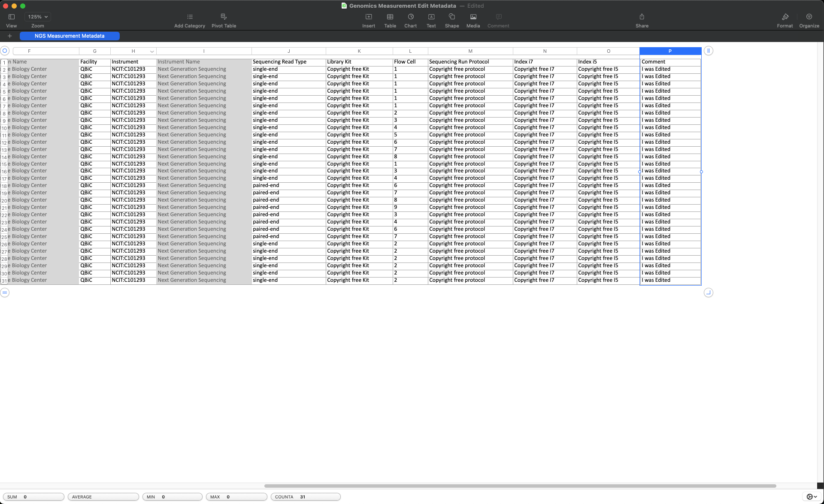Click the Table toolbar icon
The width and height of the screenshot is (824, 504).
tap(390, 17)
